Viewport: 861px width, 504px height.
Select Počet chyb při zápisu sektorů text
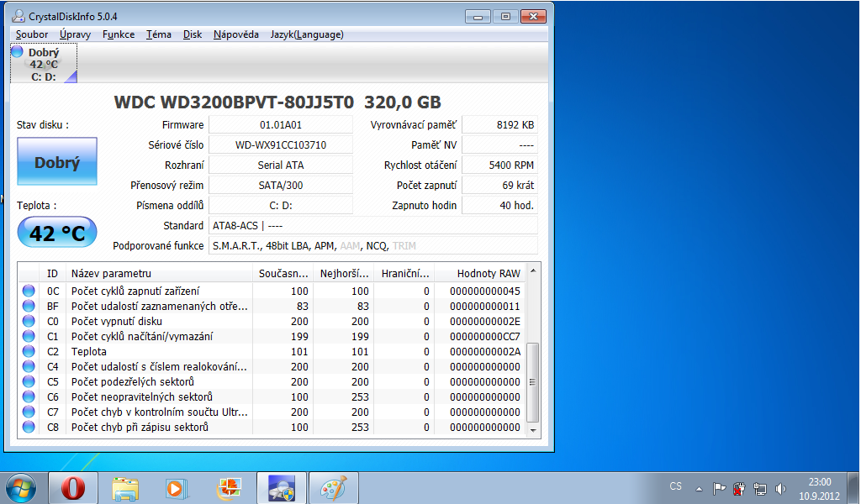tap(140, 427)
